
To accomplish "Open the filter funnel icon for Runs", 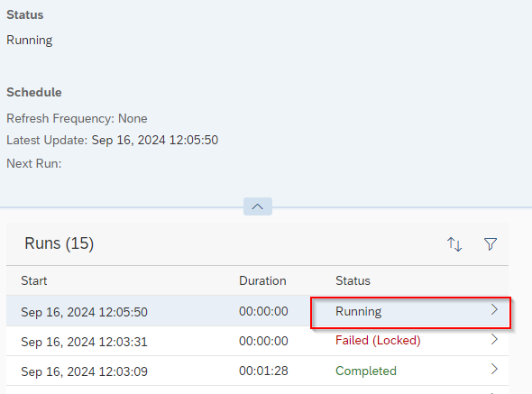I will pos(491,244).
